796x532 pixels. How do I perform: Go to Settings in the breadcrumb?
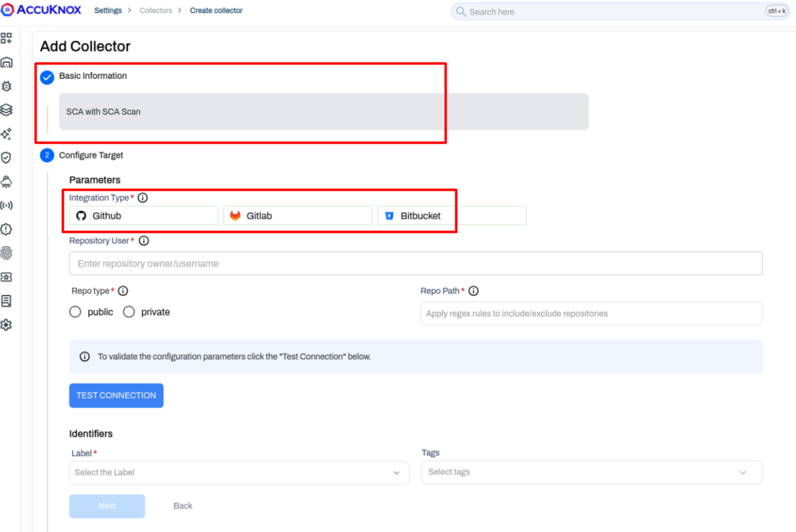pyautogui.click(x=108, y=11)
